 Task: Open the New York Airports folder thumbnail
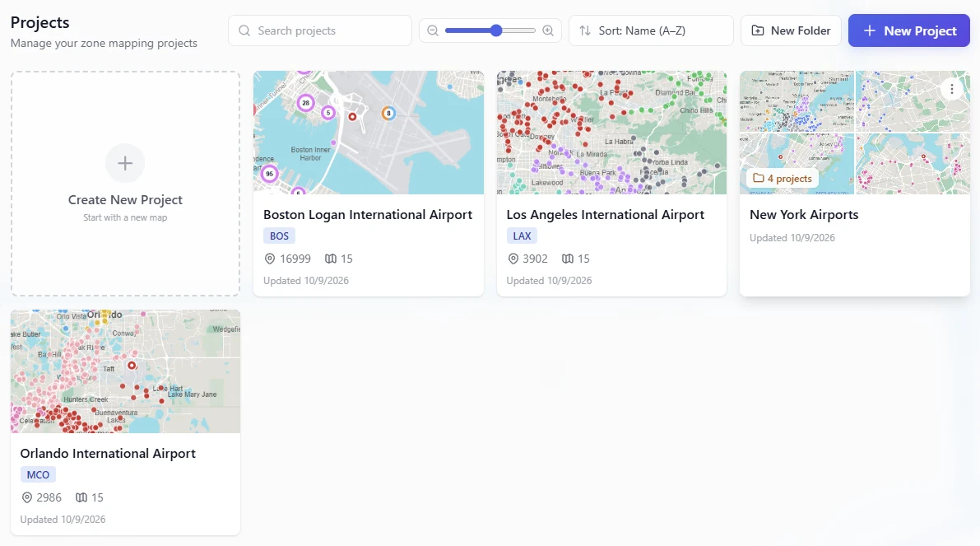click(x=855, y=133)
